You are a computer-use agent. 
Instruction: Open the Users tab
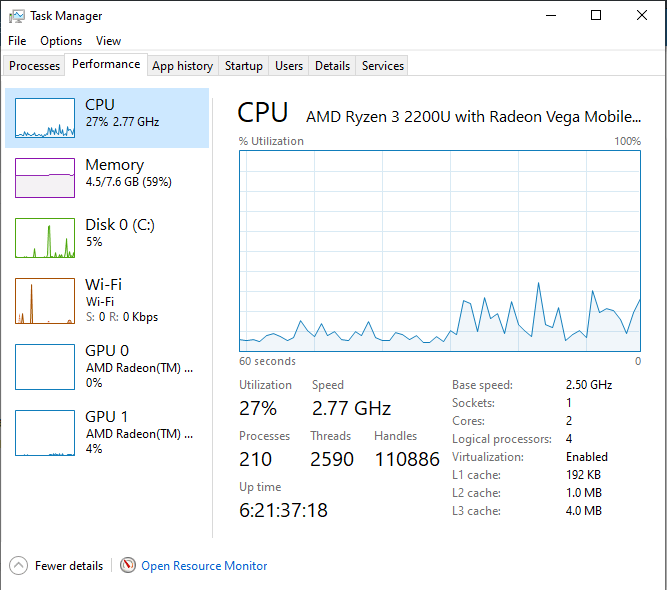pyautogui.click(x=289, y=66)
